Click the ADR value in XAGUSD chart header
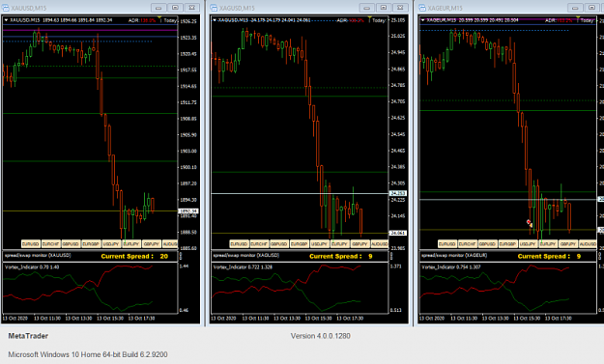This screenshot has width=604, height=364. click(x=357, y=20)
